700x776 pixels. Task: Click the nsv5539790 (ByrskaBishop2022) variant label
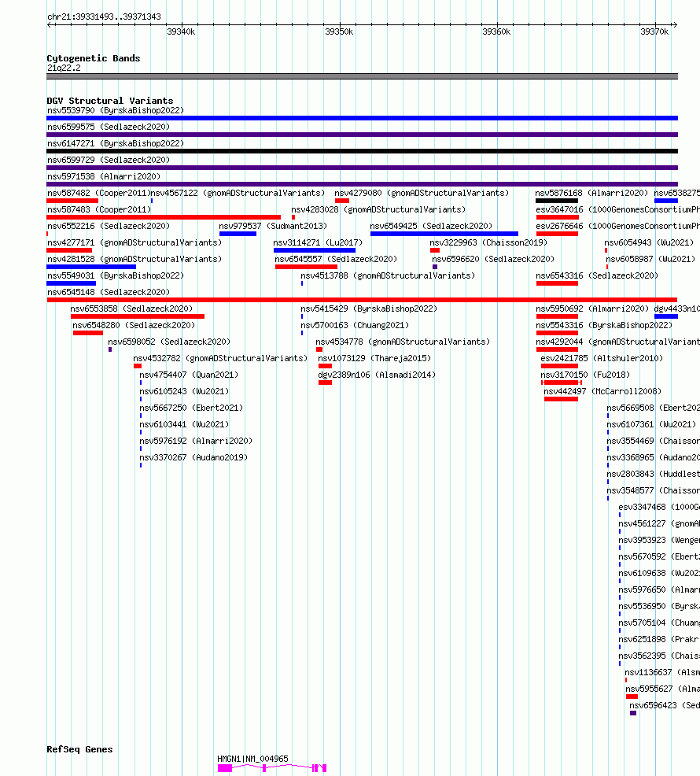point(116,110)
